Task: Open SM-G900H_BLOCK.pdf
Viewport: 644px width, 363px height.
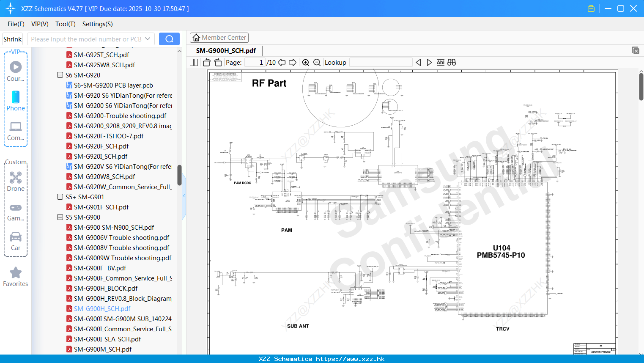Action: [x=102, y=288]
